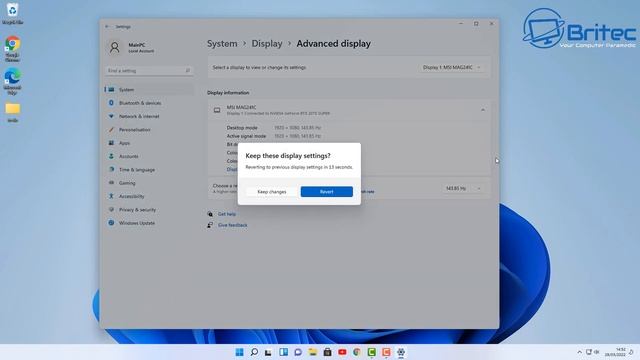Select Personalisation in sidebar
Viewport: 640px width, 360px height.
(149, 129)
